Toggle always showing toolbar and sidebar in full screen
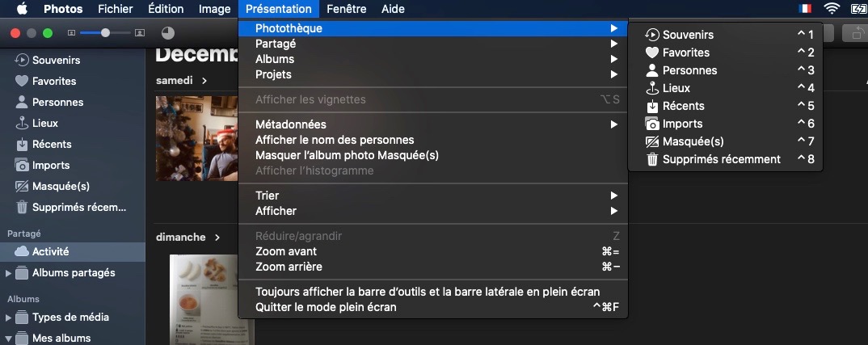 pos(428,292)
